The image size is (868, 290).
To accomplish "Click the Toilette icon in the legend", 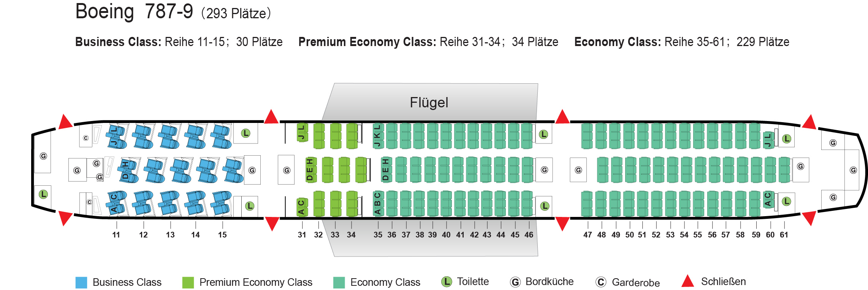I will coord(446,282).
